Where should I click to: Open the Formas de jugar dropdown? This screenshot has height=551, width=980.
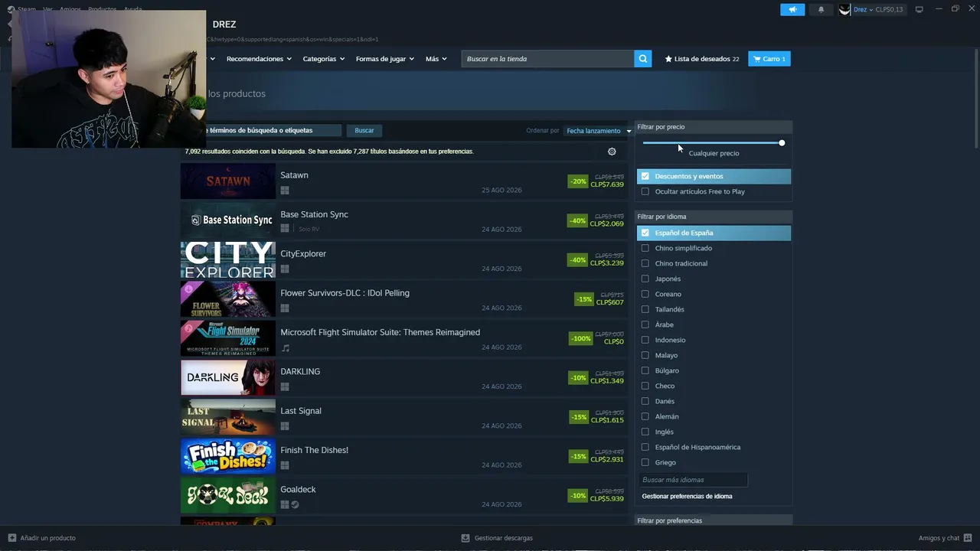(x=384, y=59)
